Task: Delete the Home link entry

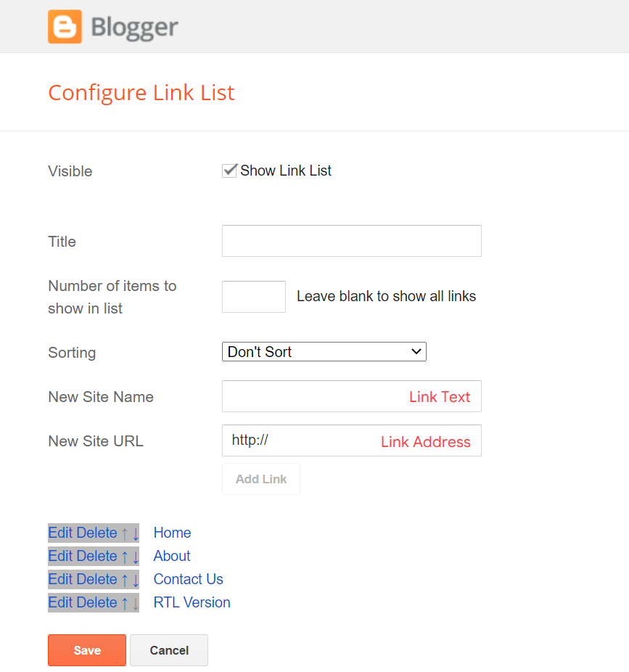Action: [96, 533]
